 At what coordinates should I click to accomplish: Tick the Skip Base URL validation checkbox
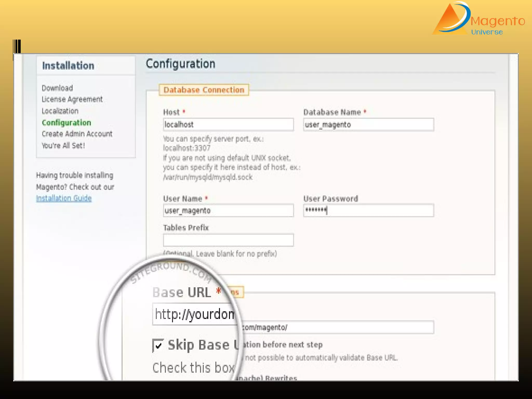pyautogui.click(x=158, y=345)
